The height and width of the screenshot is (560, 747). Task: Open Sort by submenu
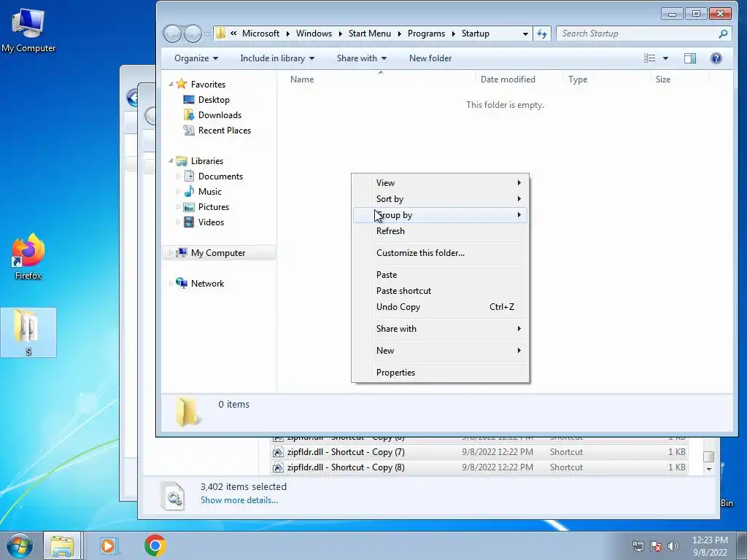pyautogui.click(x=440, y=199)
